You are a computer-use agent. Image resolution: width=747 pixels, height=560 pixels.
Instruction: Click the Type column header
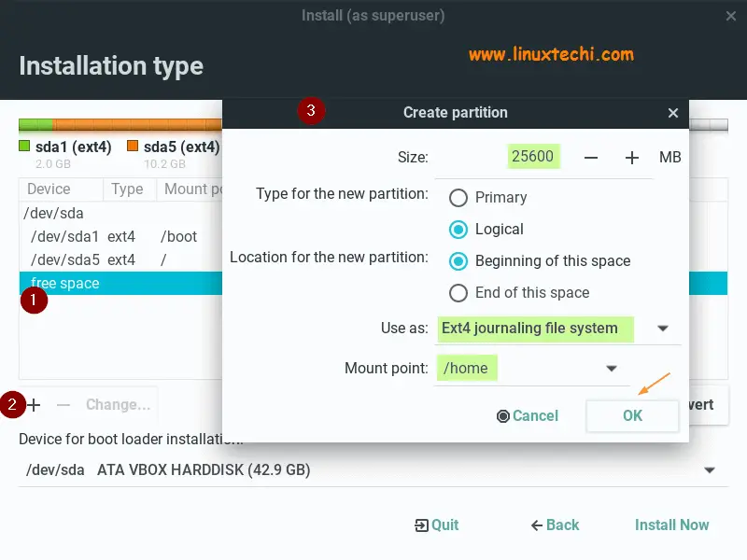point(130,189)
